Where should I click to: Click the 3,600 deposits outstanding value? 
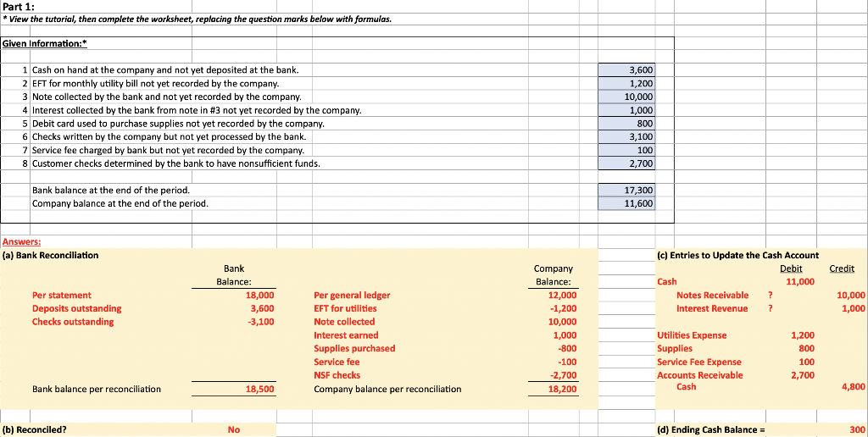coord(263,308)
